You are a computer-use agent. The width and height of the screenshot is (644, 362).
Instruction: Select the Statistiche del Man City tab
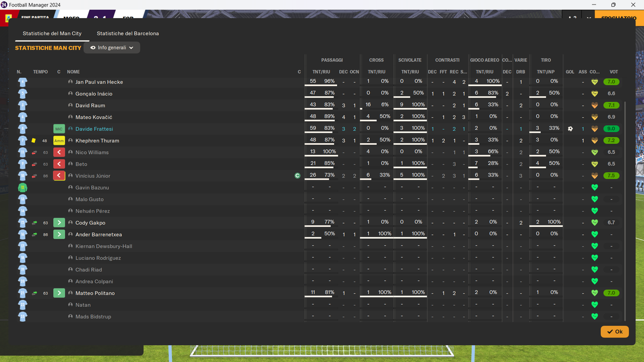[x=52, y=34]
